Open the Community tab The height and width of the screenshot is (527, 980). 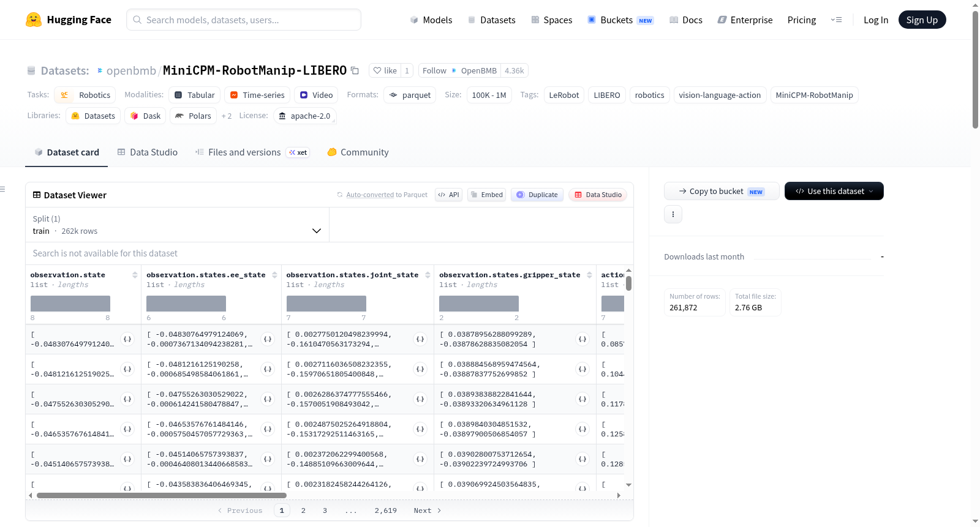tap(358, 152)
